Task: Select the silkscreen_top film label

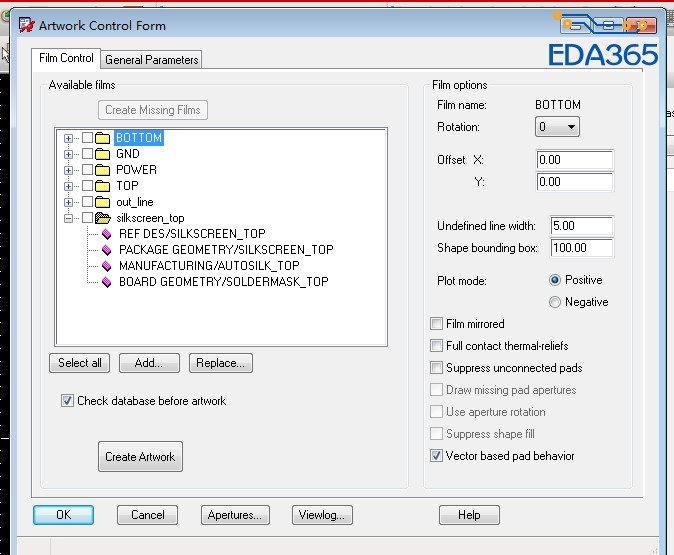Action: click(150, 218)
